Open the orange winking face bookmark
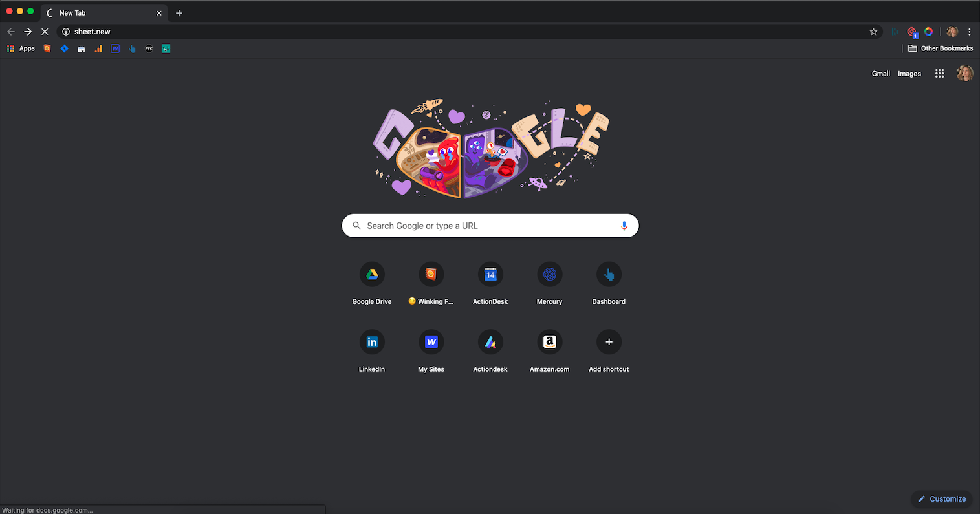The image size is (980, 514). 47,48
